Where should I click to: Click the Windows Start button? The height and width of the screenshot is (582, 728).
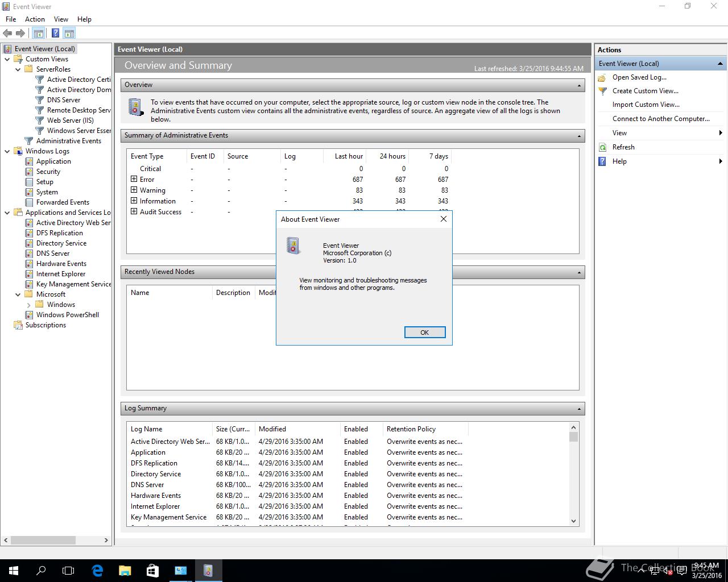(14, 570)
